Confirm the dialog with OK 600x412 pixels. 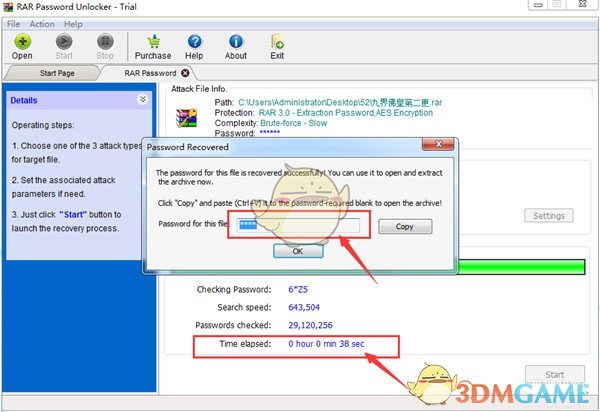click(x=298, y=251)
